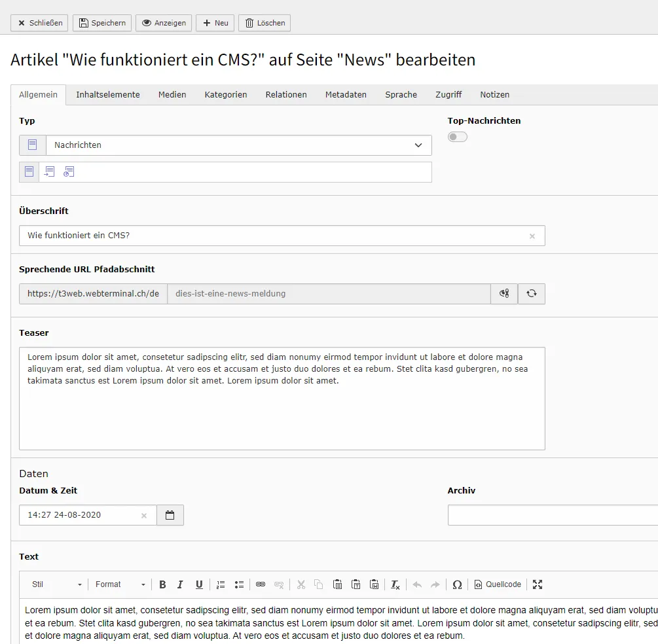This screenshot has width=658, height=644.
Task: Select the Zugriff tab
Action: [x=448, y=95]
